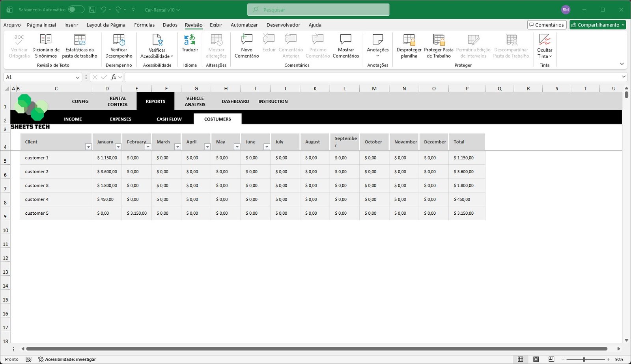Insert a Novo Comentário
631x364 pixels.
(x=246, y=45)
